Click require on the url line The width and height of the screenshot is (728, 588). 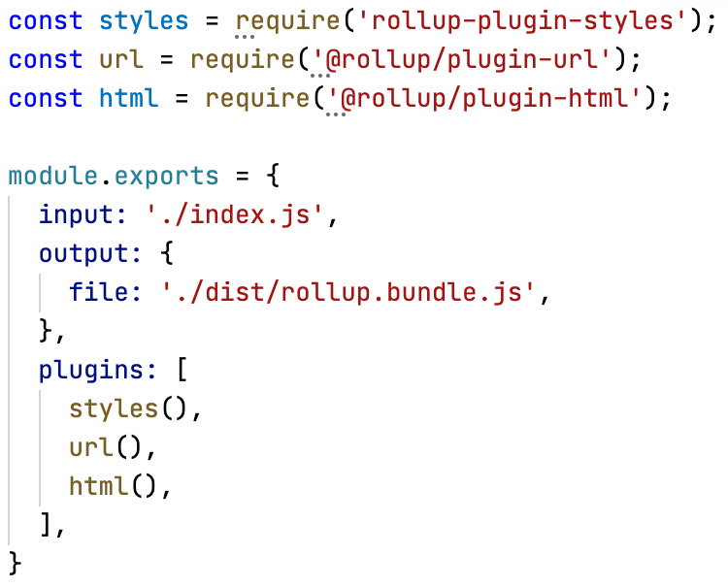(x=243, y=60)
